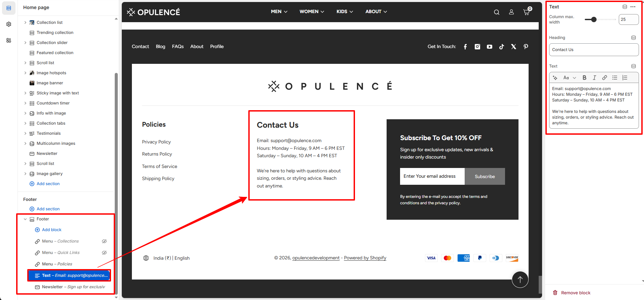Viewport: 644px width, 300px height.
Task: Visit the Facebook social icon
Action: coord(465,47)
